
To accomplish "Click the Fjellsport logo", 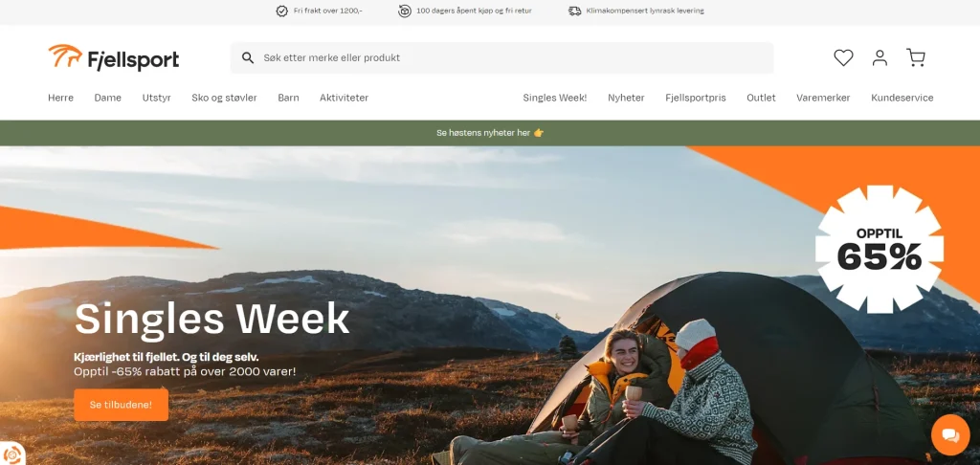I will tap(114, 57).
